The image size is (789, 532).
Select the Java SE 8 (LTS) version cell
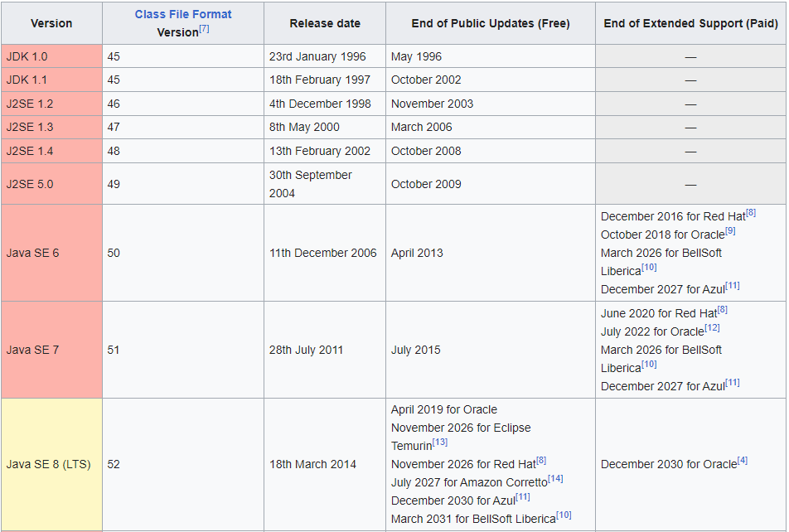pyautogui.click(x=51, y=464)
